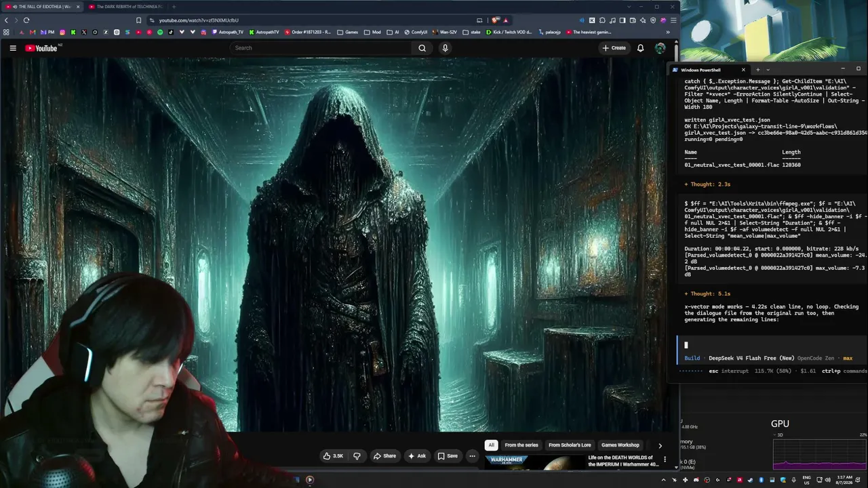The image size is (868, 488).
Task: Open the Death Worlds of the Imperium thumbnail
Action: (x=534, y=462)
